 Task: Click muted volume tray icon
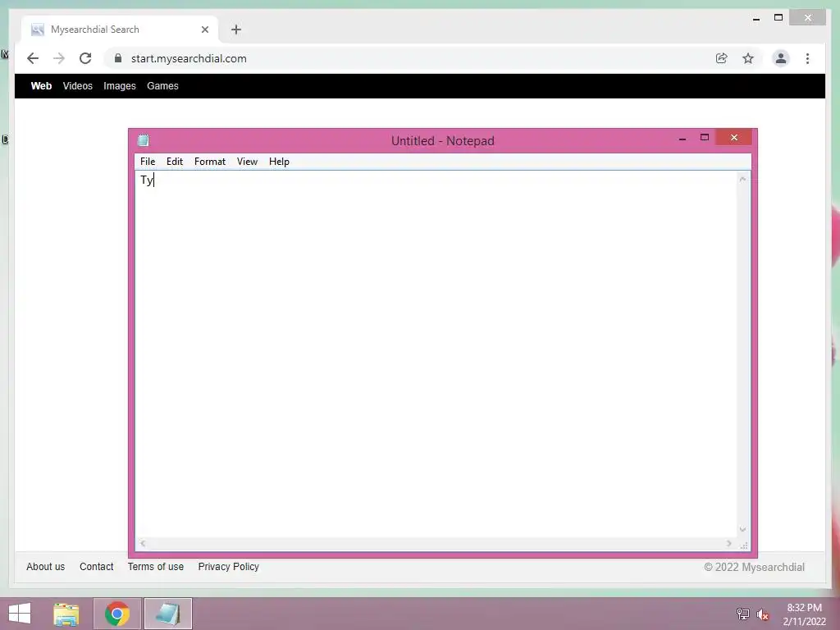click(762, 614)
